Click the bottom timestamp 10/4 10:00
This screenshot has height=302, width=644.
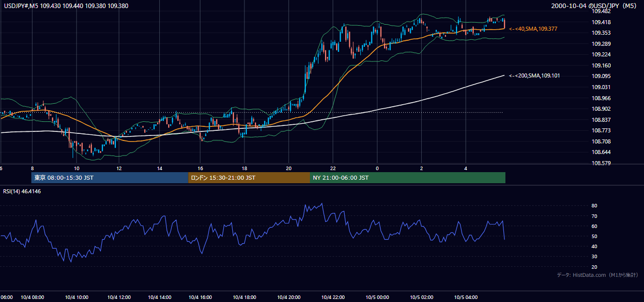pyautogui.click(x=77, y=297)
